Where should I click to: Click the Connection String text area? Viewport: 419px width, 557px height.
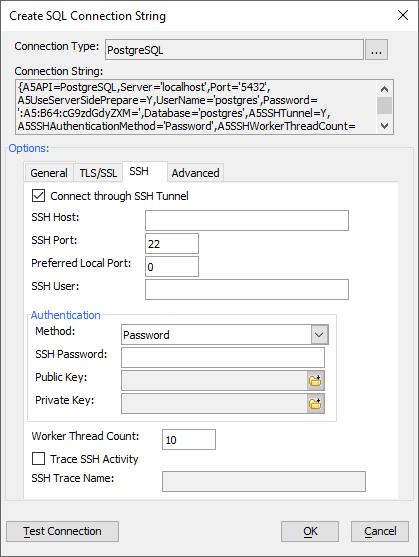[x=196, y=107]
